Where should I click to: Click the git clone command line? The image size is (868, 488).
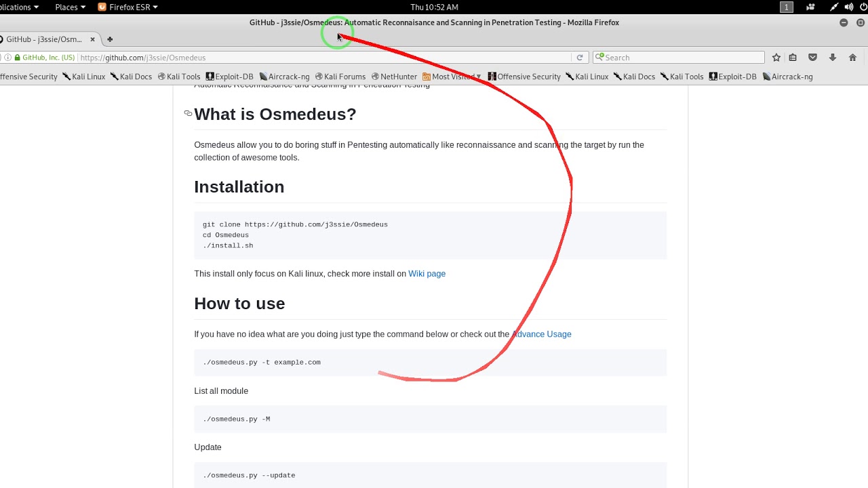[295, 224]
